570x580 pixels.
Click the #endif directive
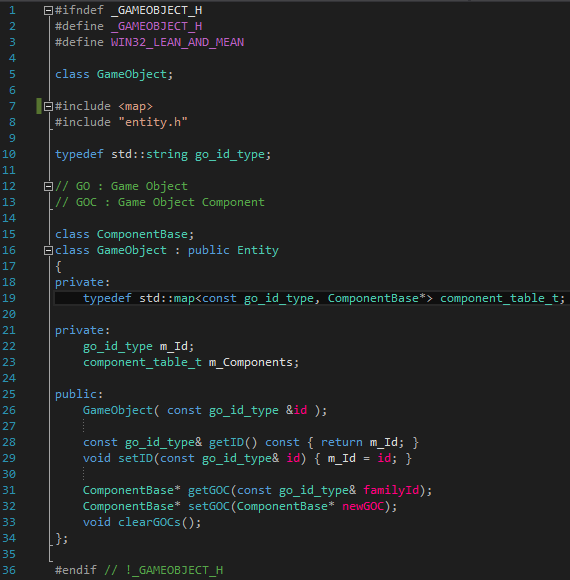[76, 570]
